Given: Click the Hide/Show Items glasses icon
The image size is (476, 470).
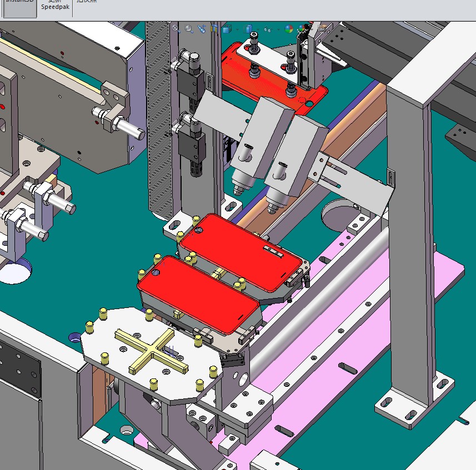Looking at the screenshot, I should point(268,29).
